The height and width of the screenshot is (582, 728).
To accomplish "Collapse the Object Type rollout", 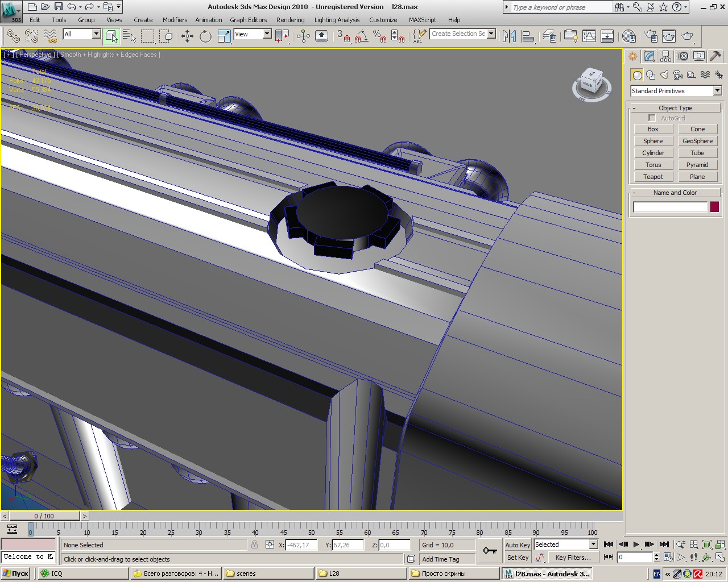I will pyautogui.click(x=676, y=108).
